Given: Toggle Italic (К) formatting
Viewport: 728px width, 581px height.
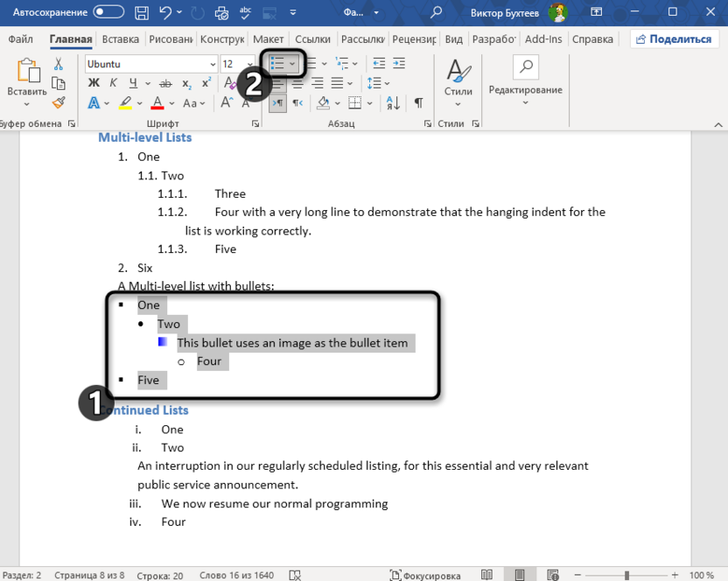Looking at the screenshot, I should coord(113,83).
